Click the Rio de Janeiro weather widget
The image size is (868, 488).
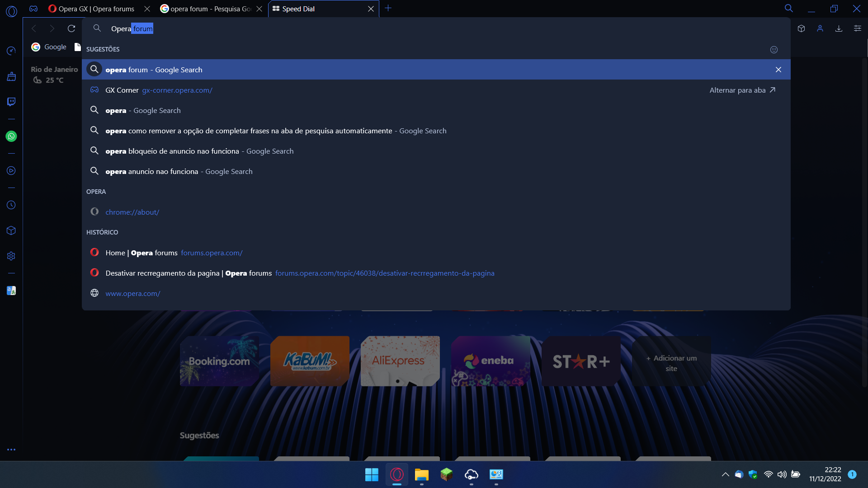pyautogui.click(x=54, y=75)
